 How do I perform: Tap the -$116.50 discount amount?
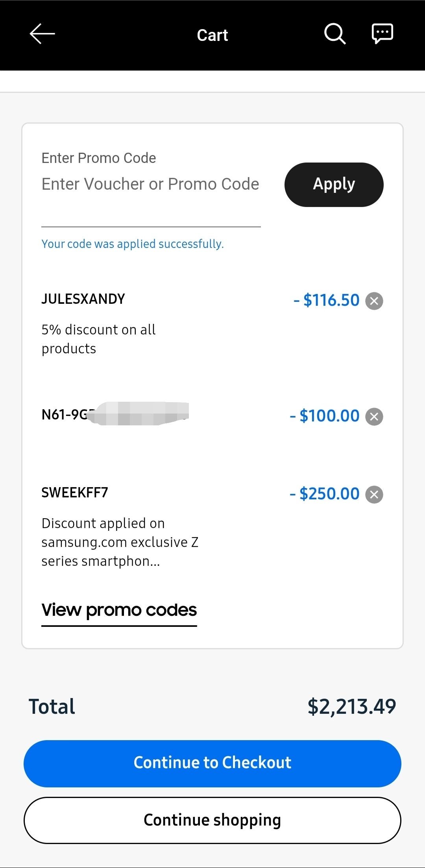coord(327,301)
